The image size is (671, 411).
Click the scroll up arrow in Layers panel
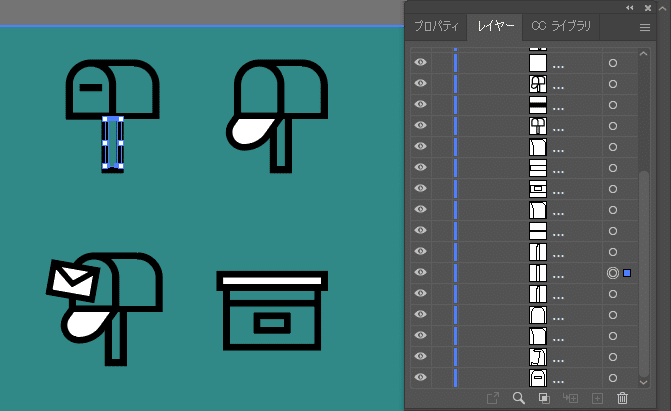coord(643,54)
